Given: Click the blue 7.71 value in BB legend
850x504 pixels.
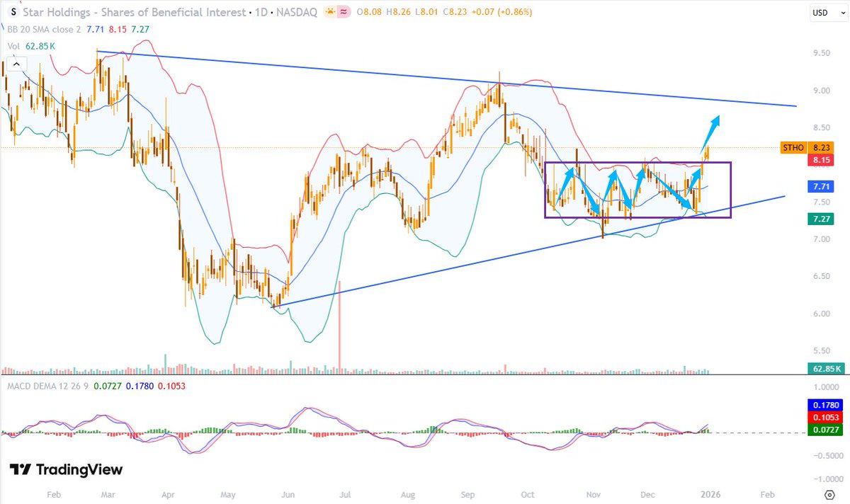Looking at the screenshot, I should (97, 29).
